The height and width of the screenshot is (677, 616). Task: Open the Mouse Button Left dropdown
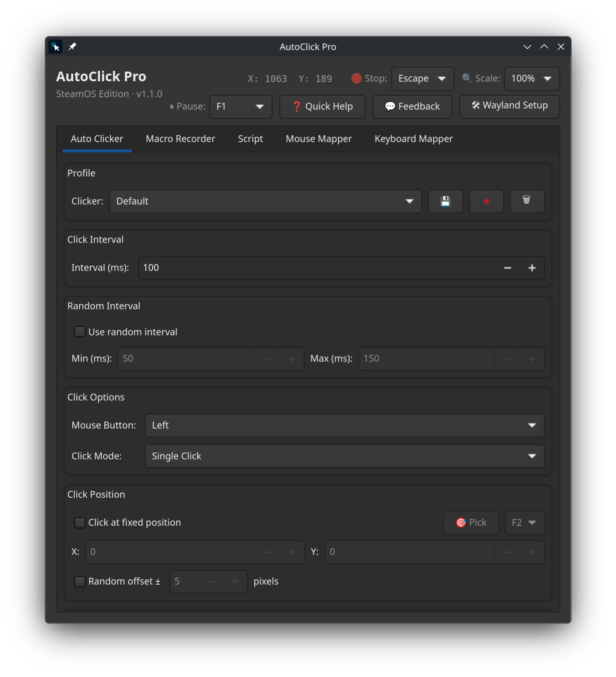(344, 425)
